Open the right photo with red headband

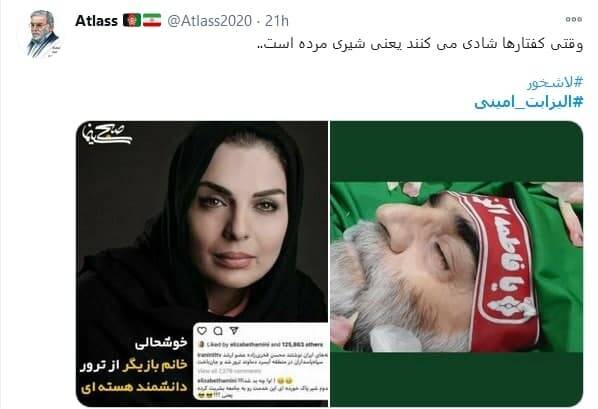click(x=457, y=264)
